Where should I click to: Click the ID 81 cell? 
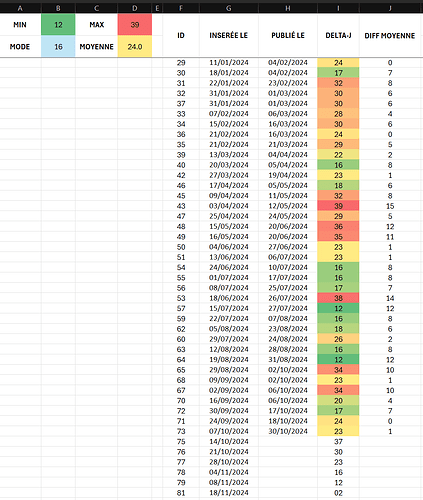coord(181,493)
